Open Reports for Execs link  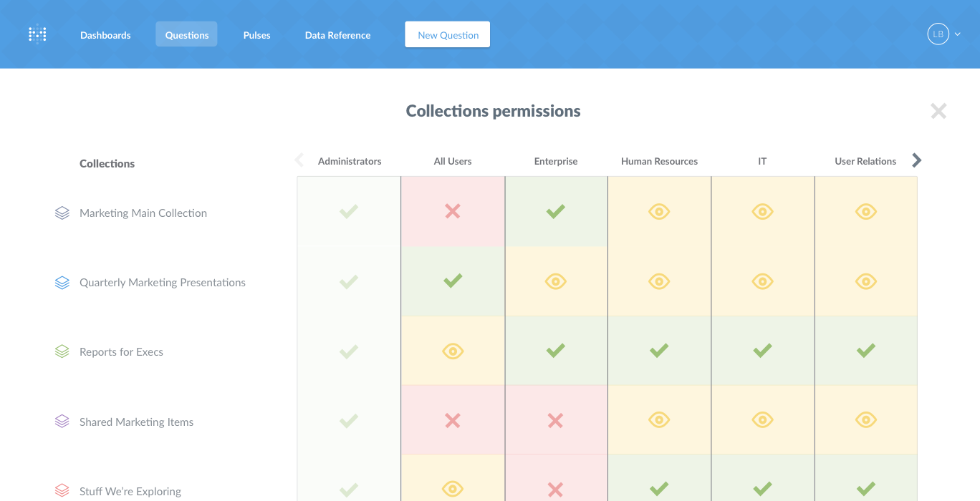121,352
